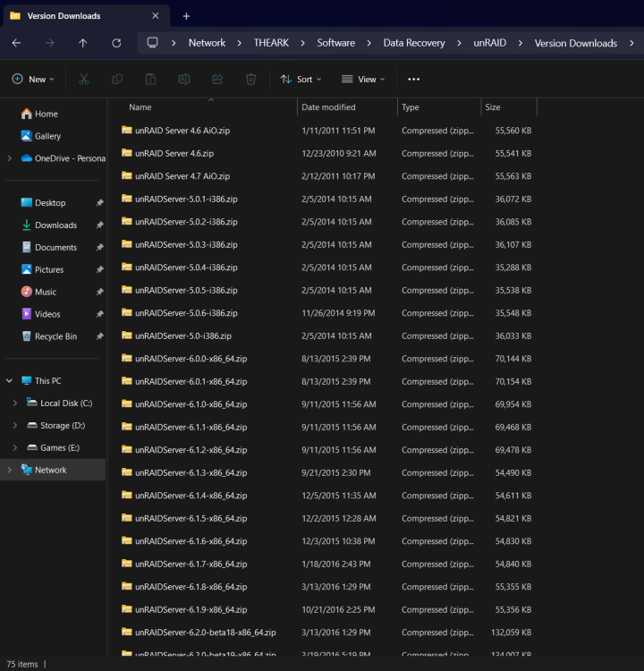
Task: Navigate to Network in breadcrumb
Action: [x=208, y=43]
